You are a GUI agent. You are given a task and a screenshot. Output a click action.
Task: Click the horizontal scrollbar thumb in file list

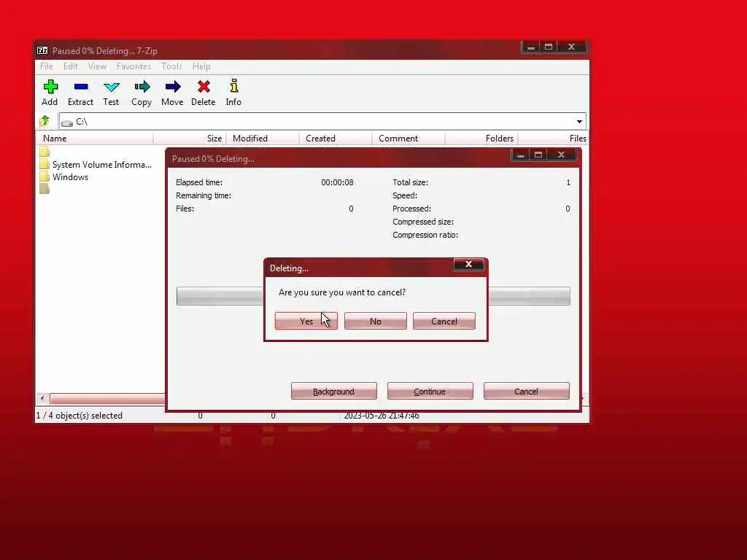coord(107,398)
